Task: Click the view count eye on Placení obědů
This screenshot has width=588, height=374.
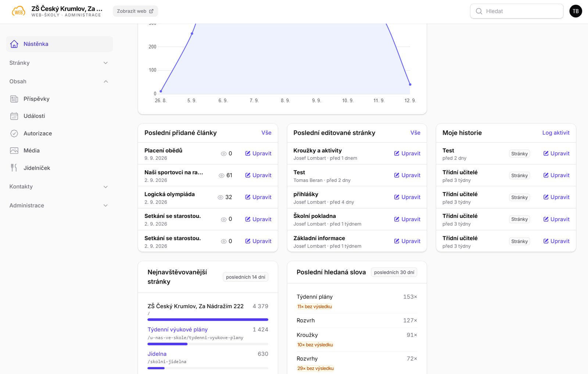Action: [x=223, y=154]
